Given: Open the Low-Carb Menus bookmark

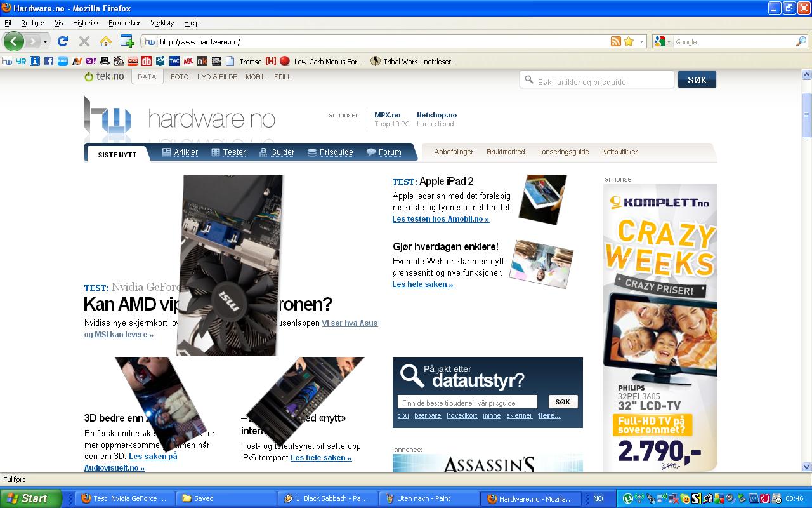Looking at the screenshot, I should pos(323,62).
